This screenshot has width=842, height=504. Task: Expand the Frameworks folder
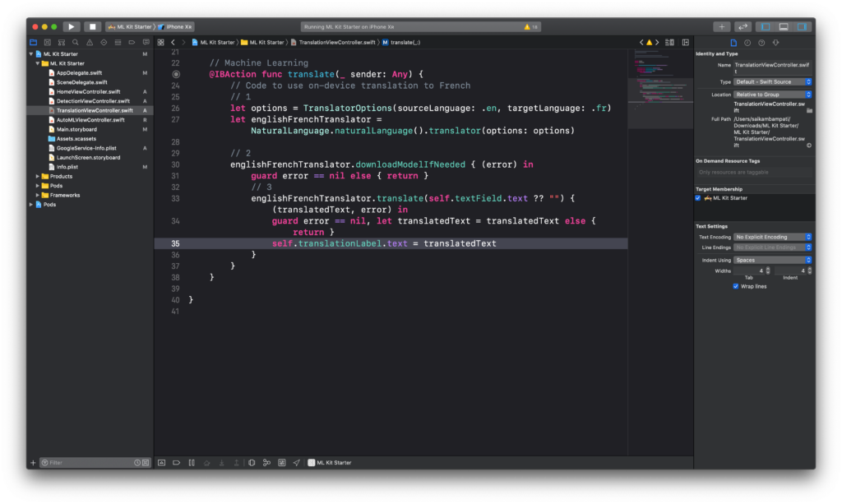38,195
